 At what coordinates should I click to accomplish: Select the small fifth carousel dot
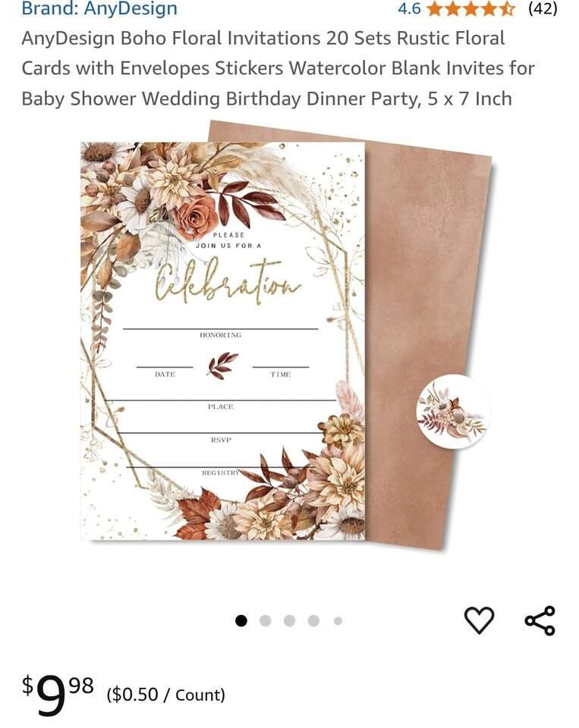[338, 621]
